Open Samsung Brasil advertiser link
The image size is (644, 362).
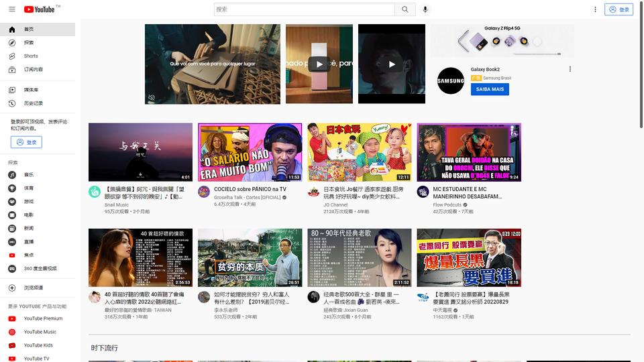497,78
